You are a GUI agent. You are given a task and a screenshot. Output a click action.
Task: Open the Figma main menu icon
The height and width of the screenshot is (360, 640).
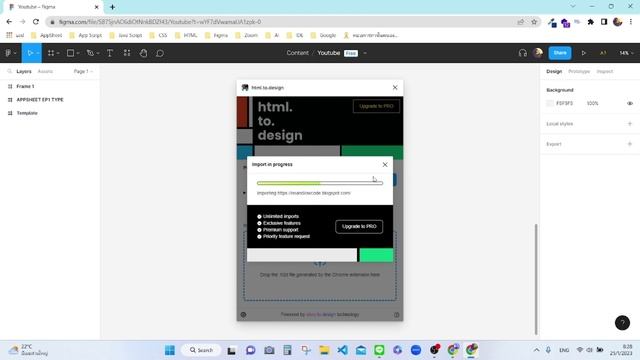tap(8, 53)
